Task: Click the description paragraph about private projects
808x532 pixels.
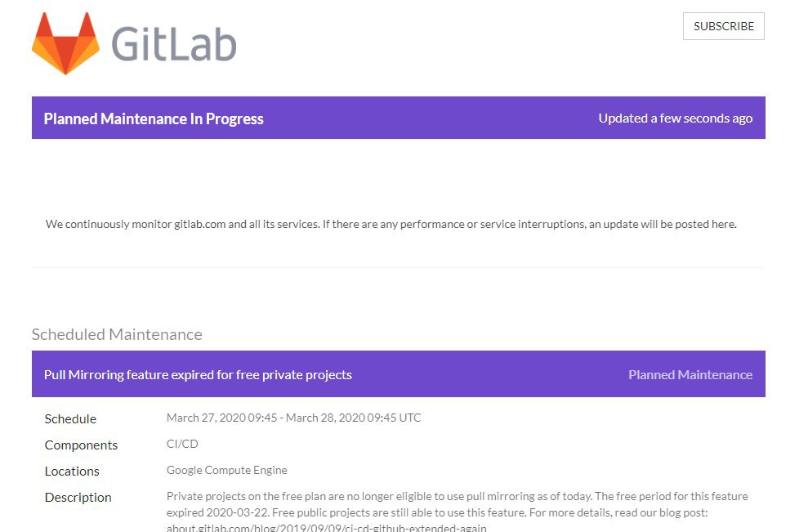Action: tap(457, 503)
